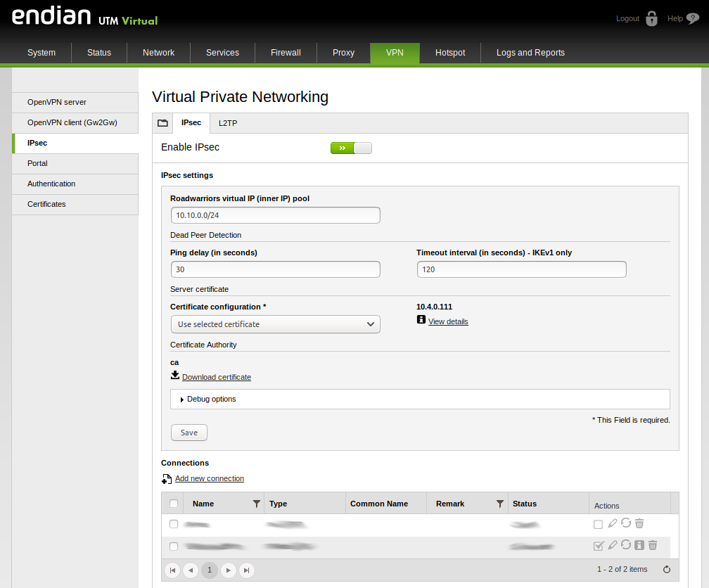This screenshot has height=588, width=709.
Task: Go to first page of connections
Action: (x=172, y=570)
